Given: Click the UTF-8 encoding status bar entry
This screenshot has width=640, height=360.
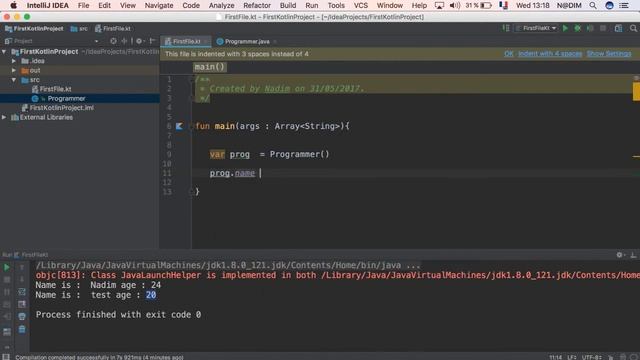Looking at the screenshot, I should 591,357.
